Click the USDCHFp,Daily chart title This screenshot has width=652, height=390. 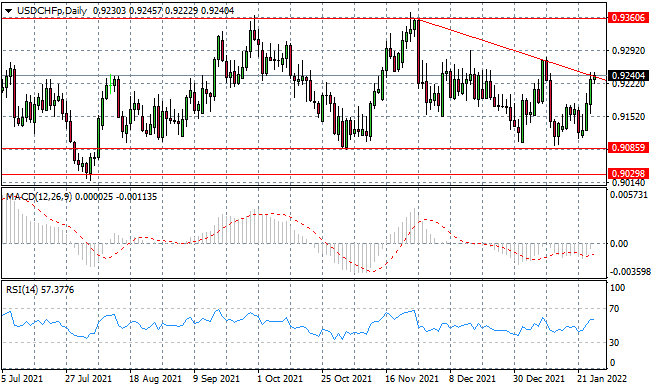click(52, 11)
